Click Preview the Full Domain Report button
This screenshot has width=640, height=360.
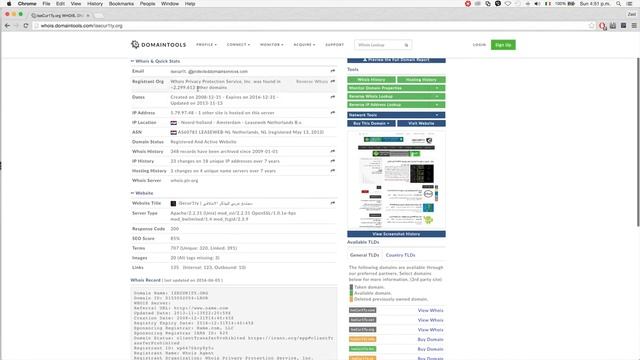(396, 60)
